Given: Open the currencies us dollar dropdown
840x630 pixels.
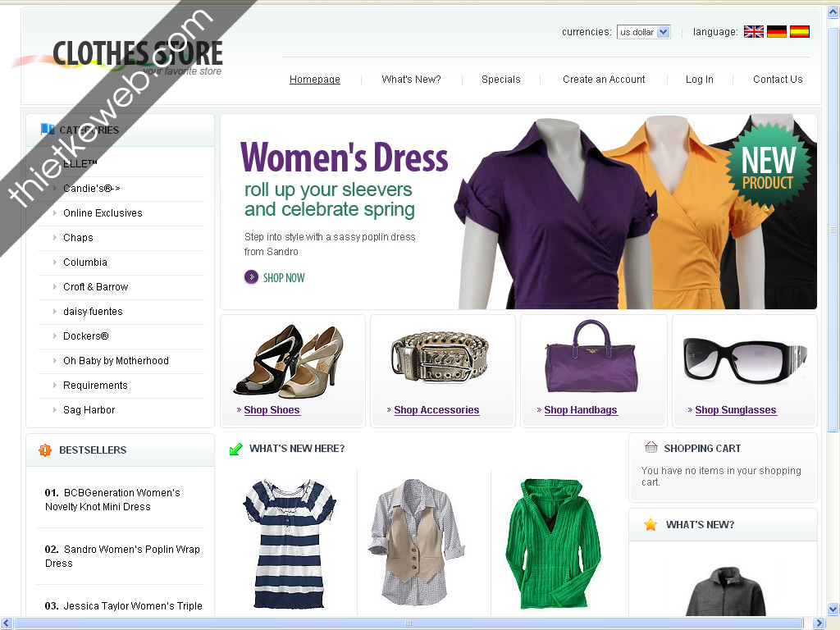Looking at the screenshot, I should (643, 32).
